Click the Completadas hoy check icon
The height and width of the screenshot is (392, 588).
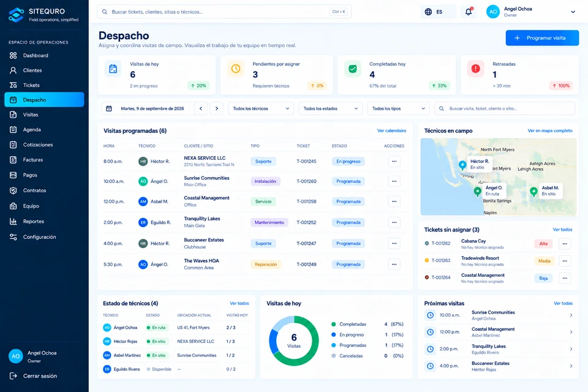click(353, 69)
